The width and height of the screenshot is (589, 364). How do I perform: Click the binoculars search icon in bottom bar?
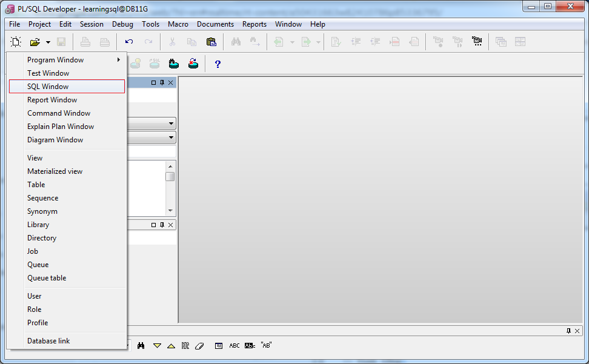coord(141,346)
